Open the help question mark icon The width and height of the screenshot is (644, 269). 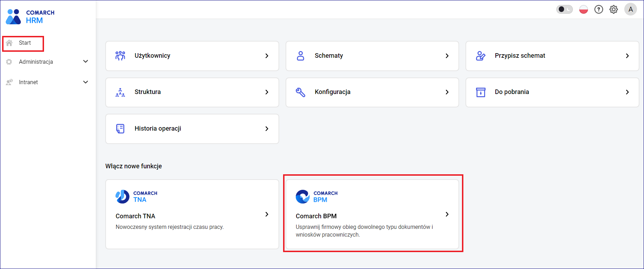point(599,10)
